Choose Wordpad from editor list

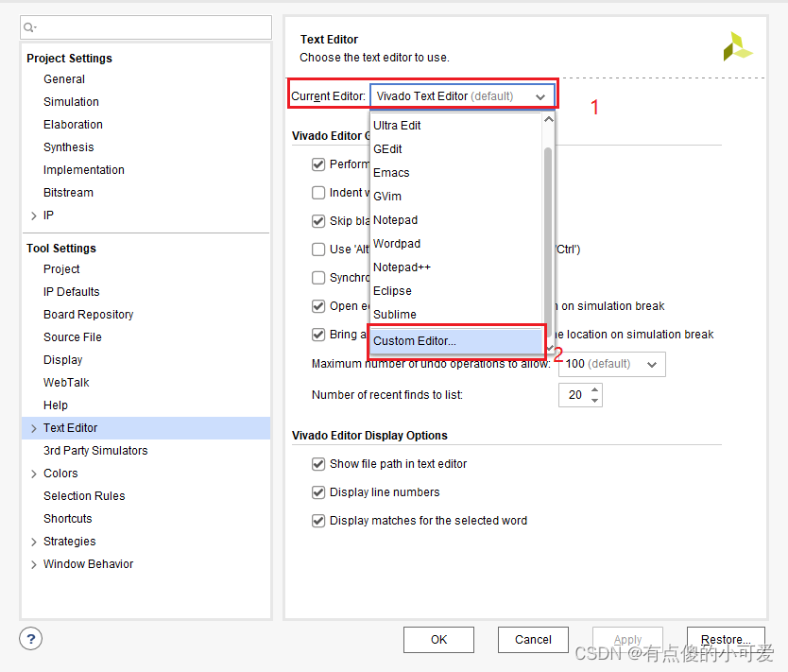point(455,243)
